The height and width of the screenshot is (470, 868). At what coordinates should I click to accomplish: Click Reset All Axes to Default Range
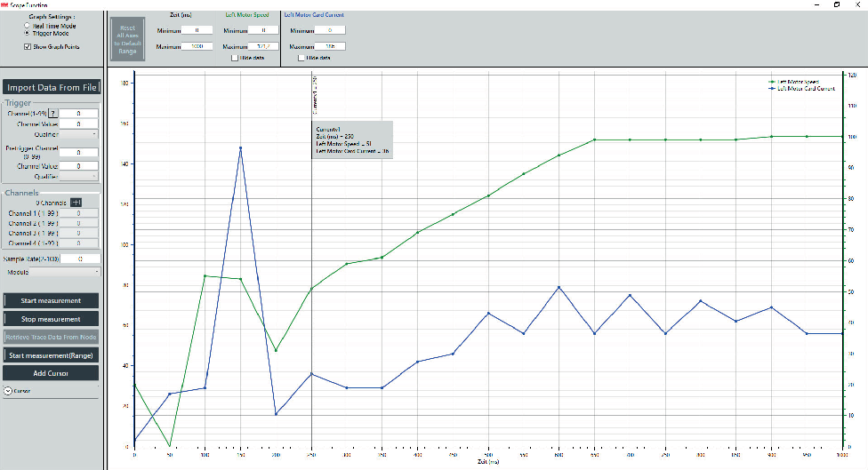tap(126, 39)
